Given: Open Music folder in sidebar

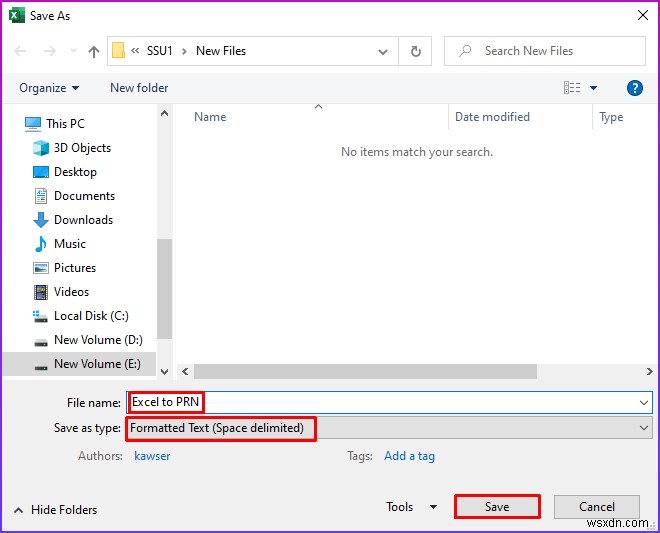Looking at the screenshot, I should click(59, 244).
